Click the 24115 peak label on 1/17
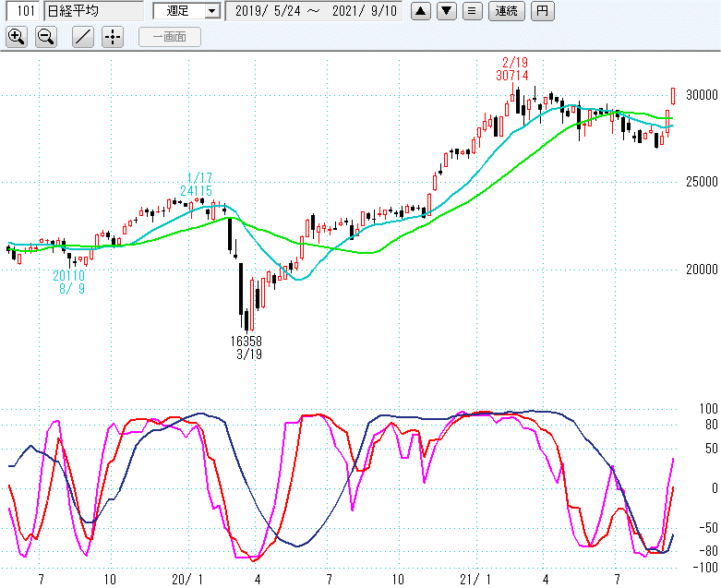721x588 pixels. 197,190
